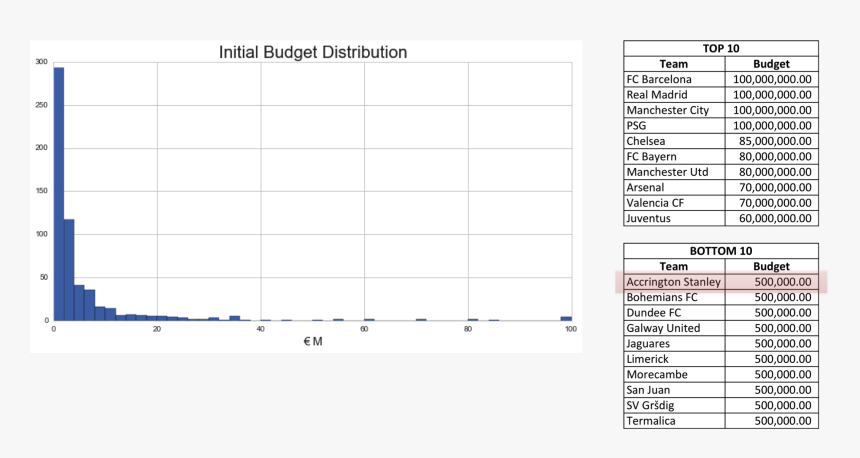Select Arsenal's 70,000,000.00 budget cell
The height and width of the screenshot is (458, 860).
(772, 187)
